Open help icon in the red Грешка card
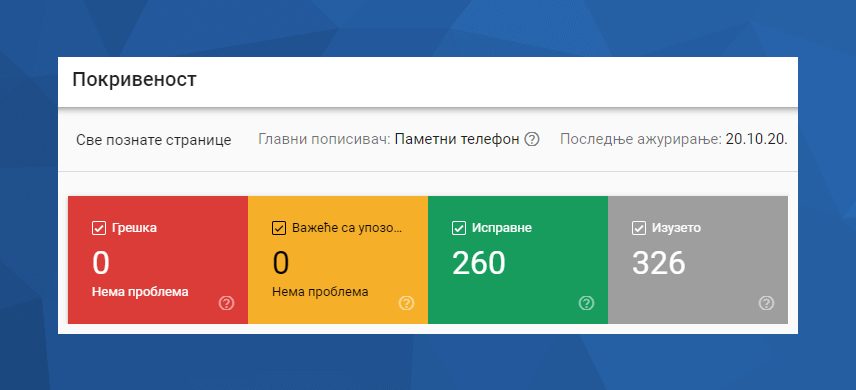Screen dimensions: 856x390 pos(227,303)
